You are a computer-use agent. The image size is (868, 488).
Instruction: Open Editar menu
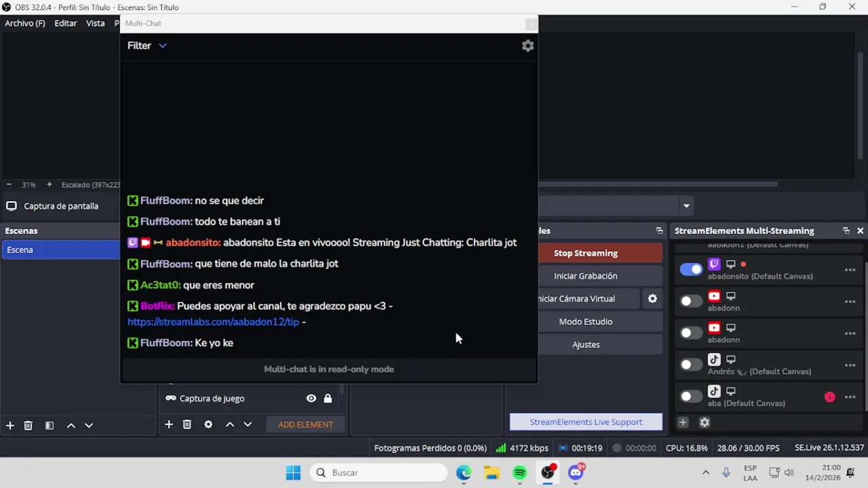[x=66, y=23]
